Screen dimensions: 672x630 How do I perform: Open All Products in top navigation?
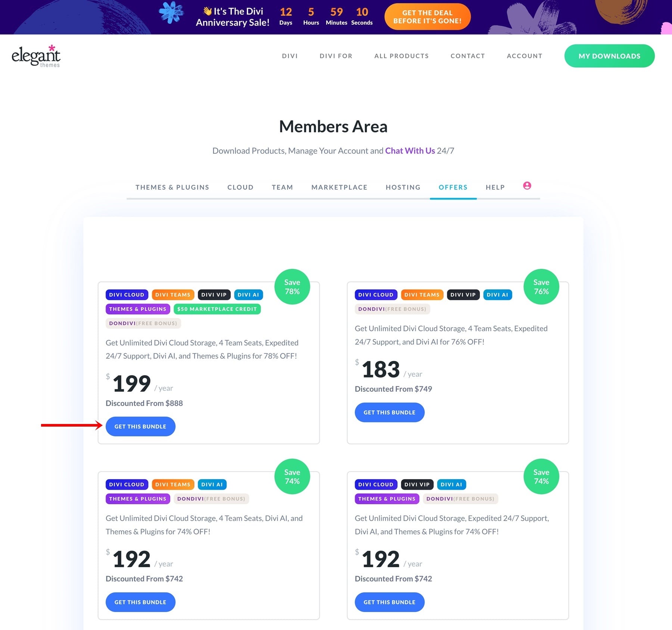tap(402, 56)
